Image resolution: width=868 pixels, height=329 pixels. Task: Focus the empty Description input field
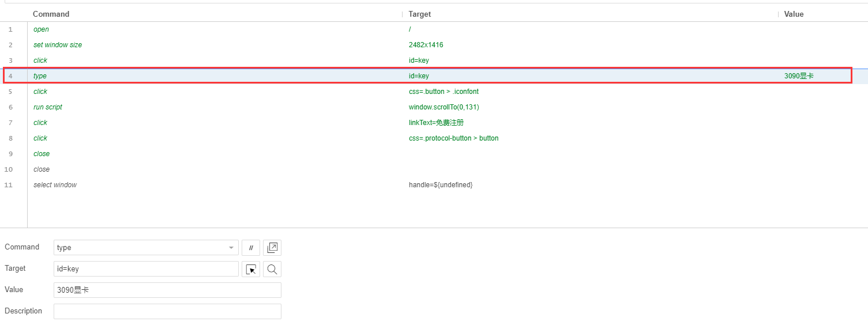pyautogui.click(x=167, y=312)
